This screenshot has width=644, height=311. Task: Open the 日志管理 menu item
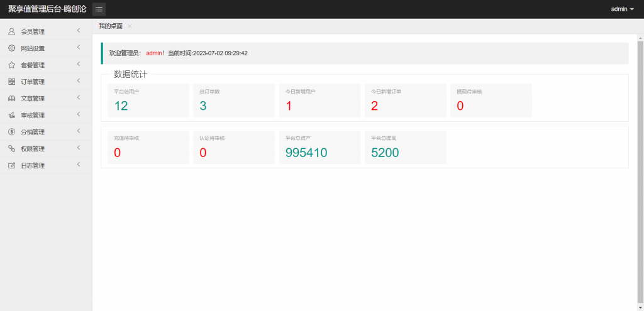click(x=46, y=166)
